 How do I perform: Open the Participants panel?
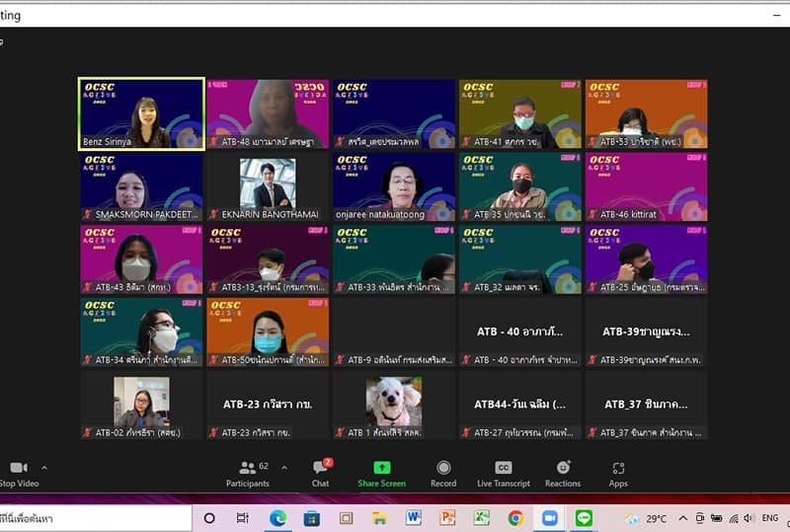(247, 472)
